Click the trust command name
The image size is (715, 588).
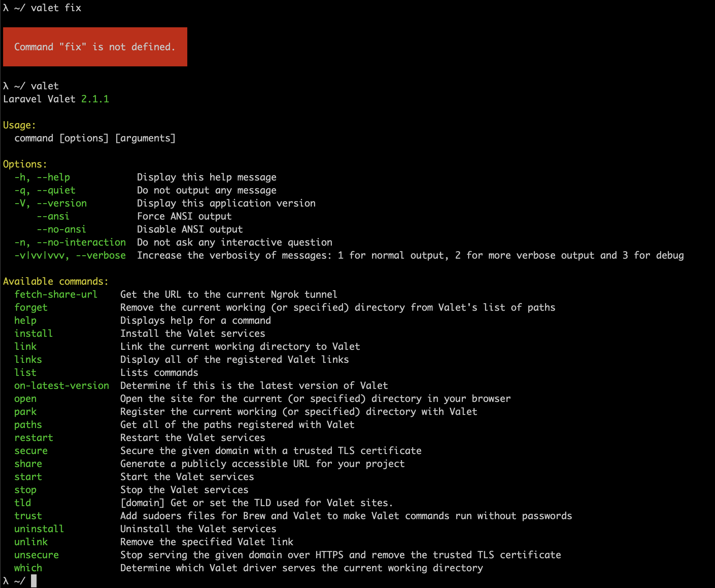(x=28, y=516)
